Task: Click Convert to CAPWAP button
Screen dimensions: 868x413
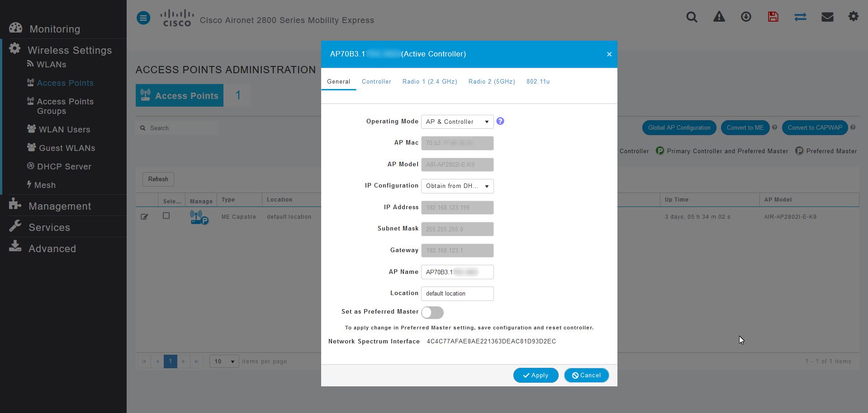Action: (815, 128)
